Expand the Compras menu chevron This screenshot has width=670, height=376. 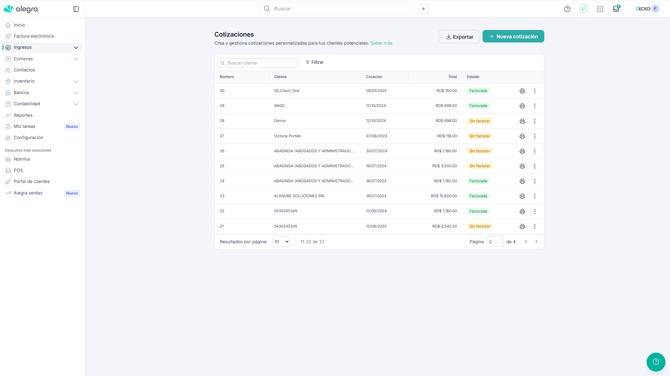[x=76, y=59]
